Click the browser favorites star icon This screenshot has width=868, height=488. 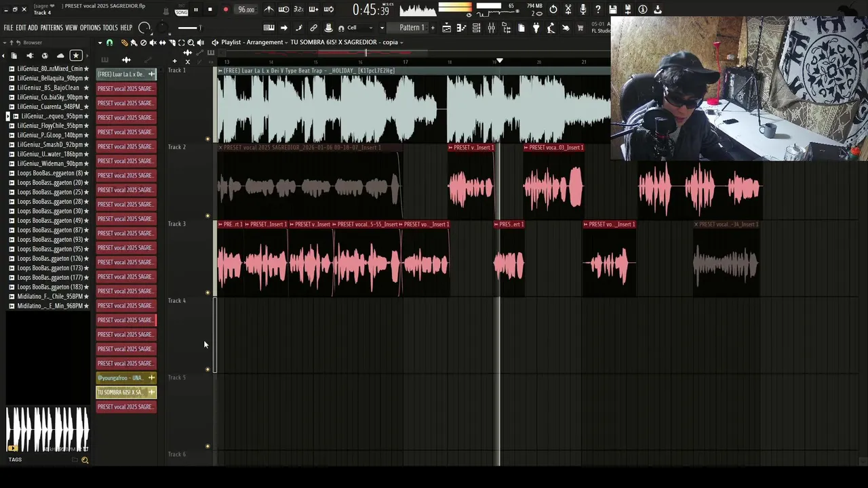[76, 56]
